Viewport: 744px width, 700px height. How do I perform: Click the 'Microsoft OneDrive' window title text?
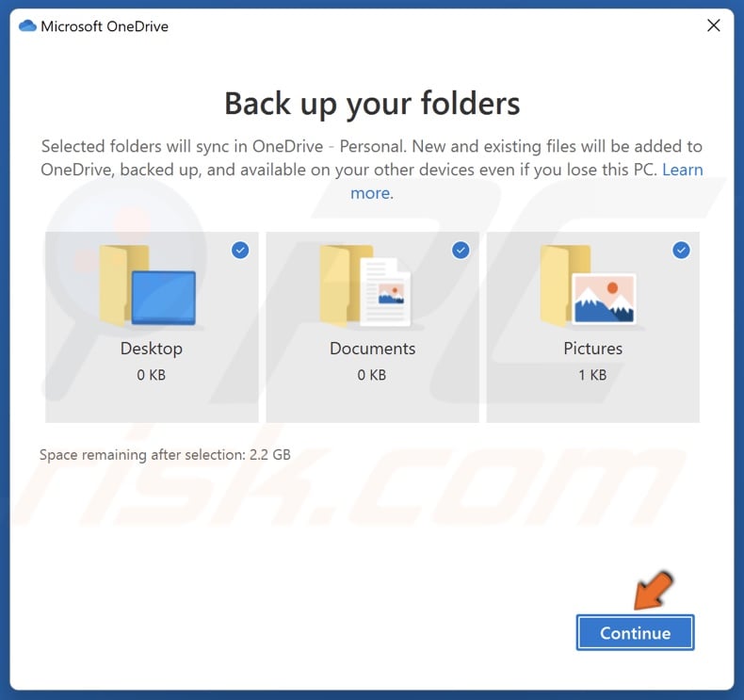pos(105,25)
